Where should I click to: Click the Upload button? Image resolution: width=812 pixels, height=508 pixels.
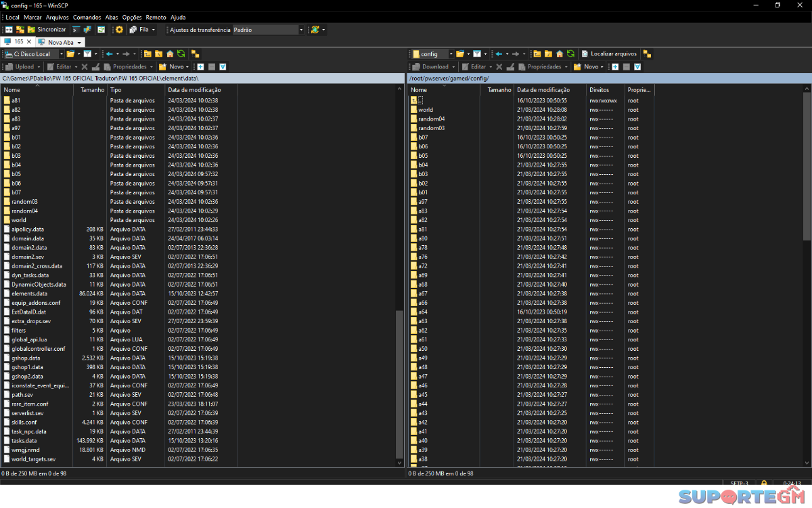[x=20, y=67]
